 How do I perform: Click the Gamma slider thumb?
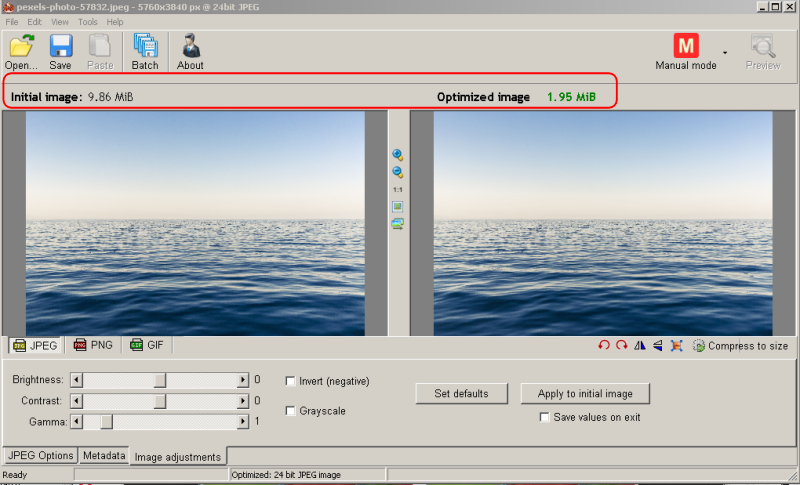click(106, 422)
